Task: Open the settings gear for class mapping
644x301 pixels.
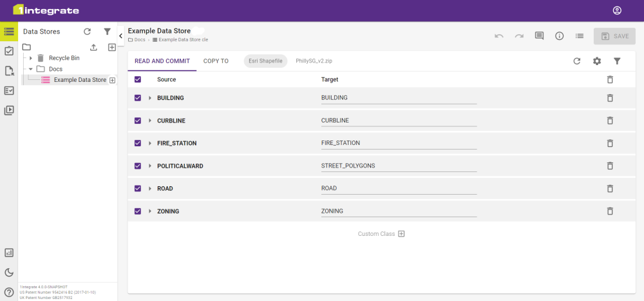Action: 597,61
